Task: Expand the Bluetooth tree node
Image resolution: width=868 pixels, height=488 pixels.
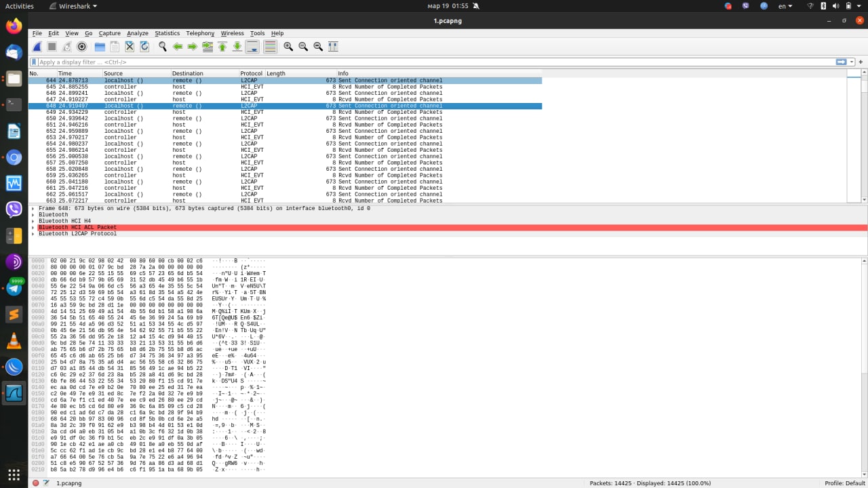Action: click(33, 215)
